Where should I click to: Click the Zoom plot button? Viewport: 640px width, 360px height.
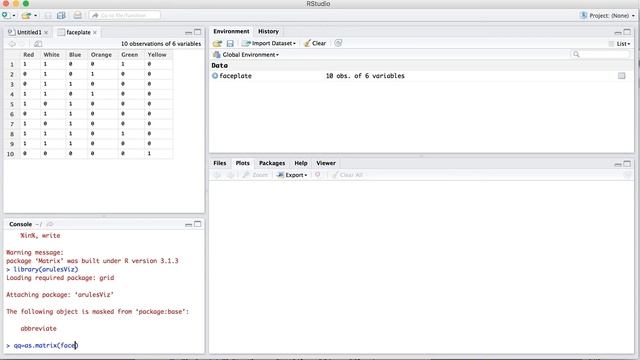[255, 175]
